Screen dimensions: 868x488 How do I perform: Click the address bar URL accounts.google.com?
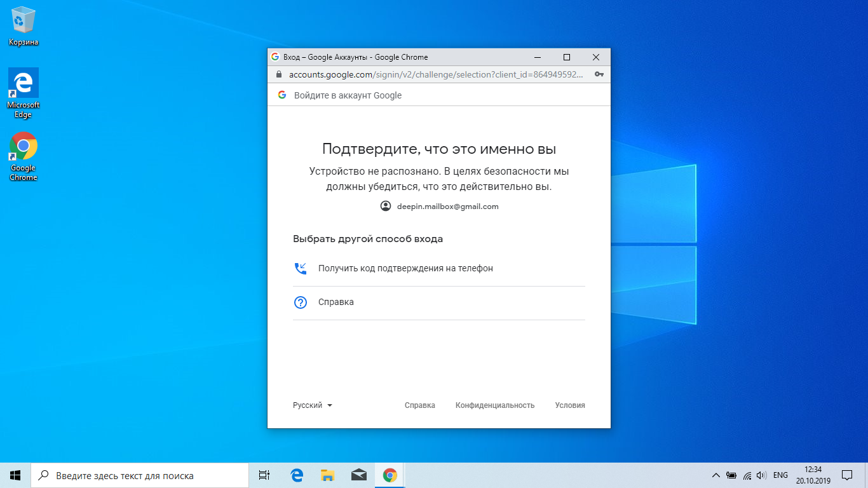[x=436, y=74]
